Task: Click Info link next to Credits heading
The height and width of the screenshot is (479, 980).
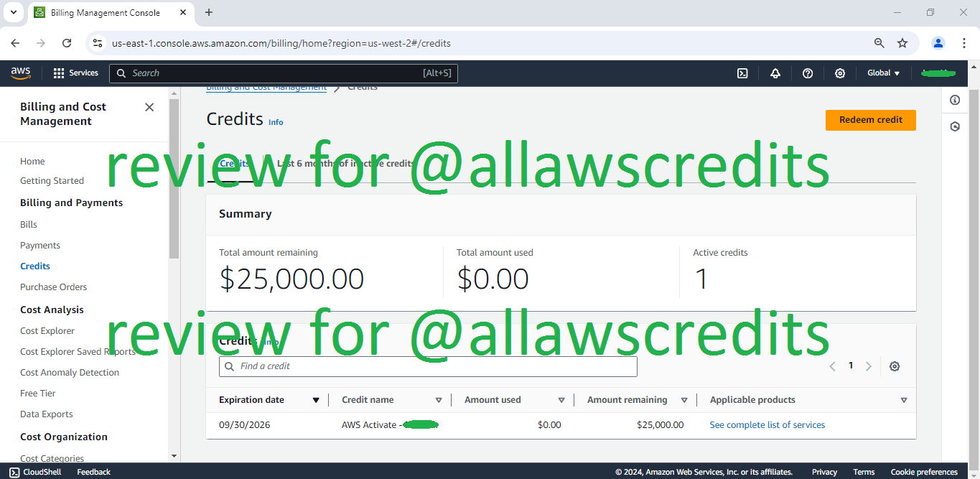Action: [276, 122]
